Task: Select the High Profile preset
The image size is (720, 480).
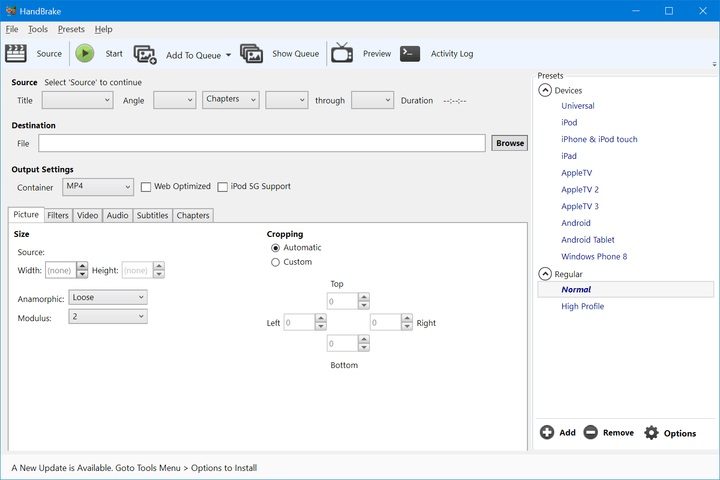Action: [x=582, y=306]
